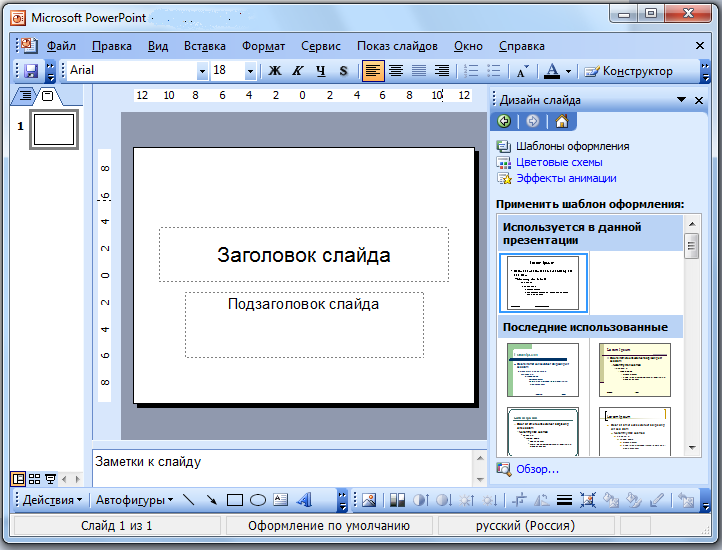Go forward in task pane

click(533, 121)
